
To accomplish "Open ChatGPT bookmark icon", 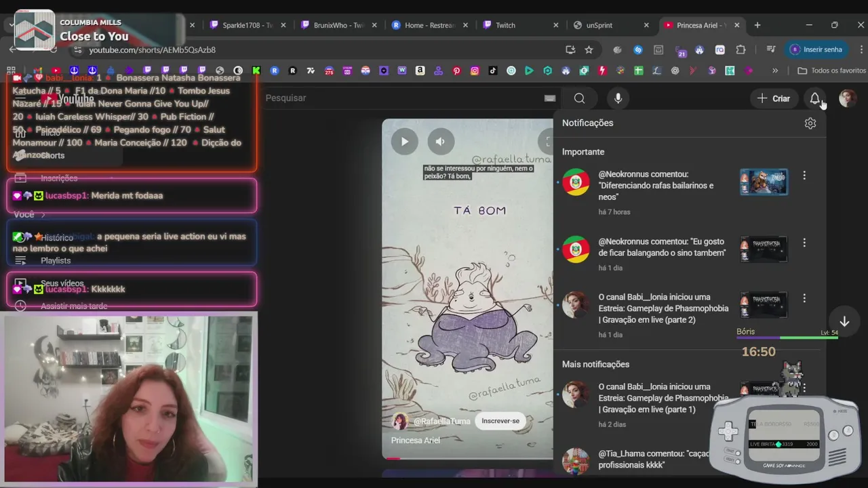I will pyautogui.click(x=675, y=70).
